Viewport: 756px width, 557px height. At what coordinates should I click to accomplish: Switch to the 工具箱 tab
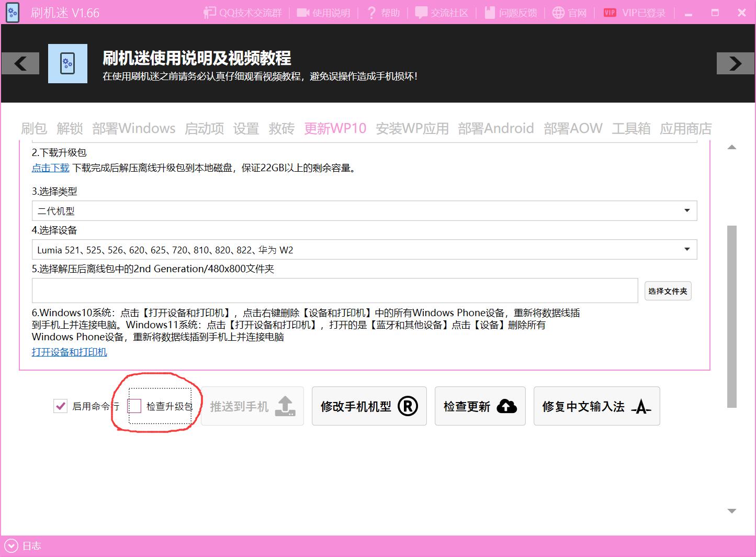[x=631, y=128]
